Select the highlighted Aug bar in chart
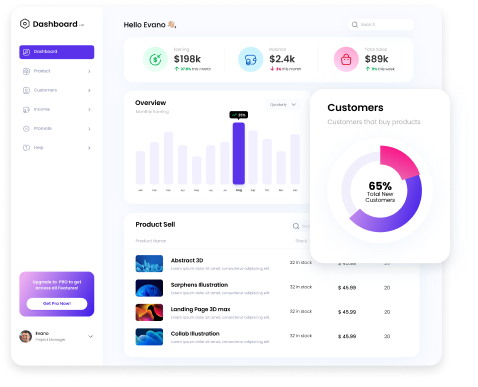Viewport: 478px width, 387px height. pyautogui.click(x=239, y=153)
